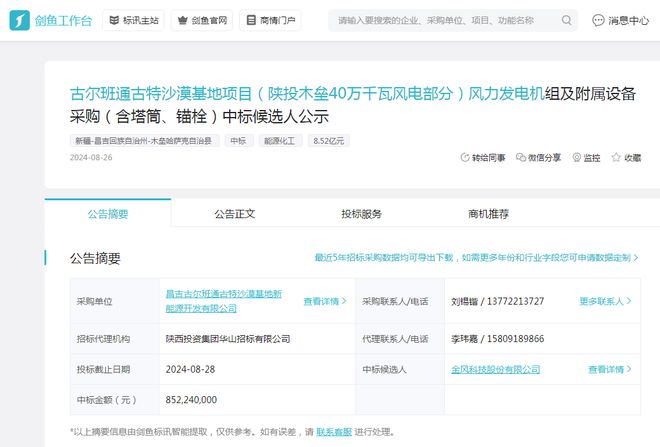Click the 剑鱼工作台 logo icon

(19, 20)
